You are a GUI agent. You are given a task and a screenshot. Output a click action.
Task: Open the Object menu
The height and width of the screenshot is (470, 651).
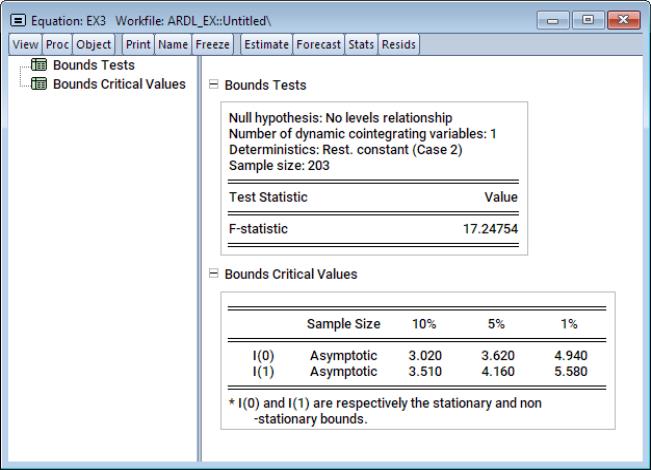(x=94, y=44)
